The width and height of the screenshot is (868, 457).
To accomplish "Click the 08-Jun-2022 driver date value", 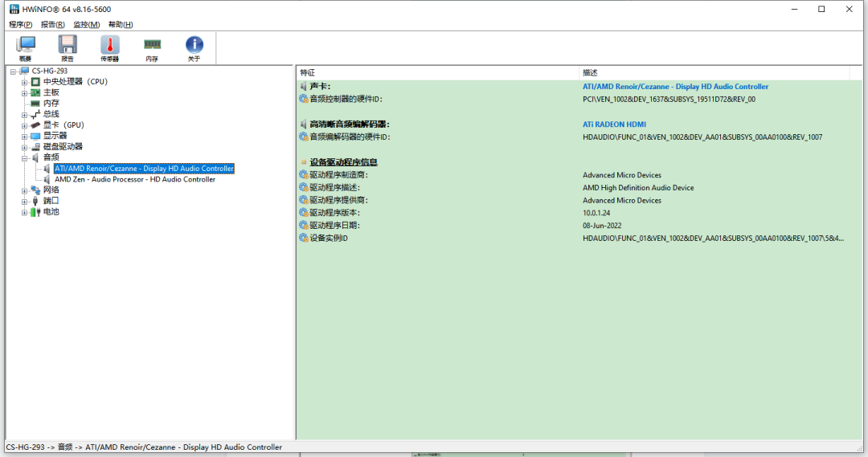I will click(x=602, y=225).
